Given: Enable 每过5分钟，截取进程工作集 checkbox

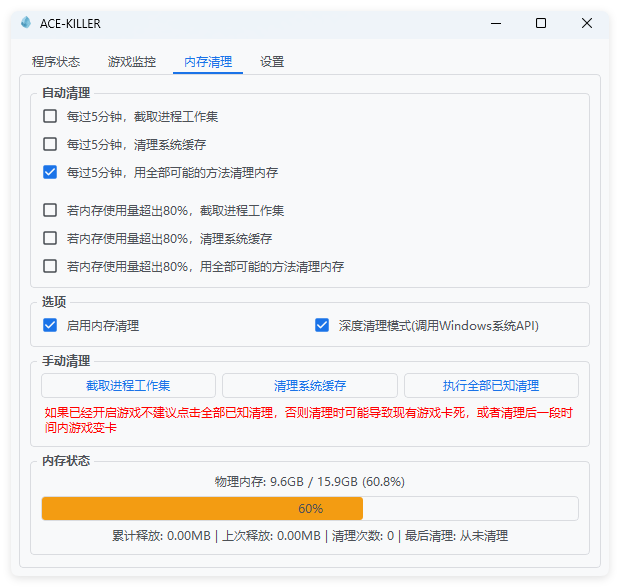Looking at the screenshot, I should coord(50,116).
